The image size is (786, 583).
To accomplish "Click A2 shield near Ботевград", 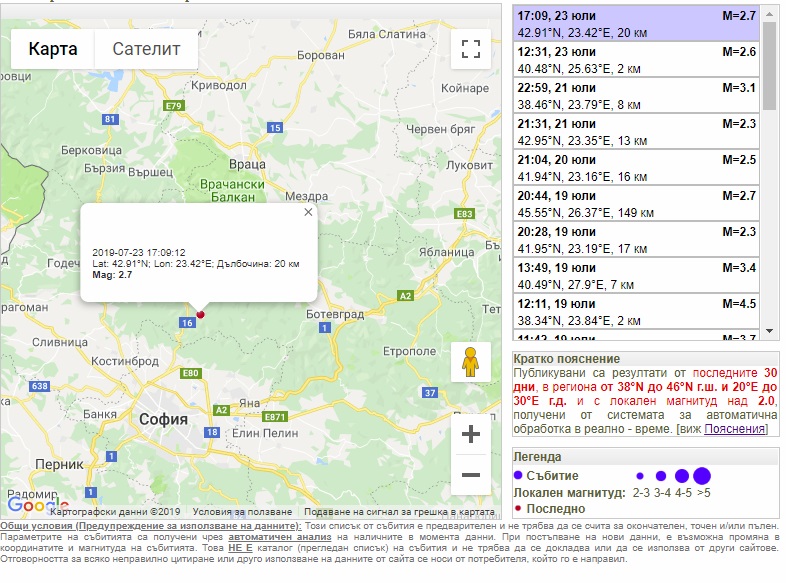I will pyautogui.click(x=405, y=296).
